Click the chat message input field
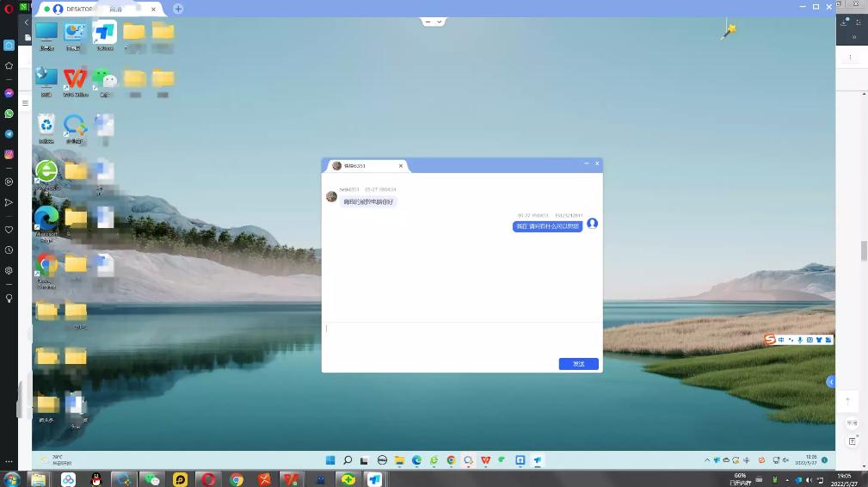 pyautogui.click(x=462, y=339)
